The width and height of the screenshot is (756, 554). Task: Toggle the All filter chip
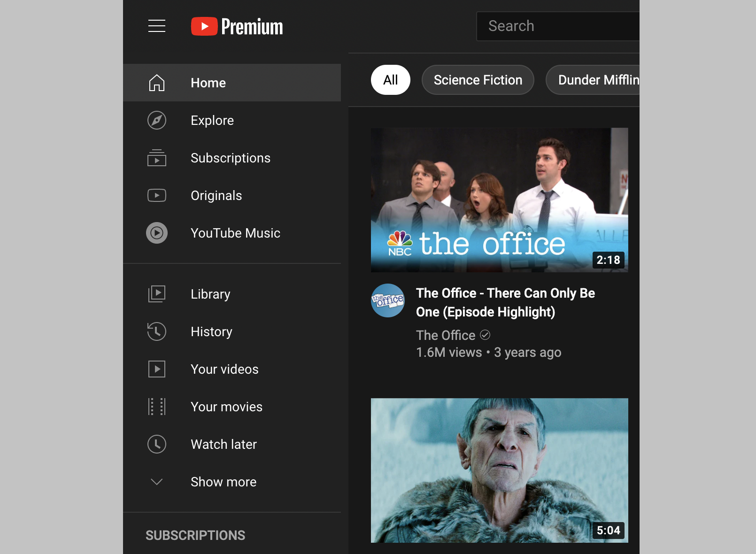(390, 80)
